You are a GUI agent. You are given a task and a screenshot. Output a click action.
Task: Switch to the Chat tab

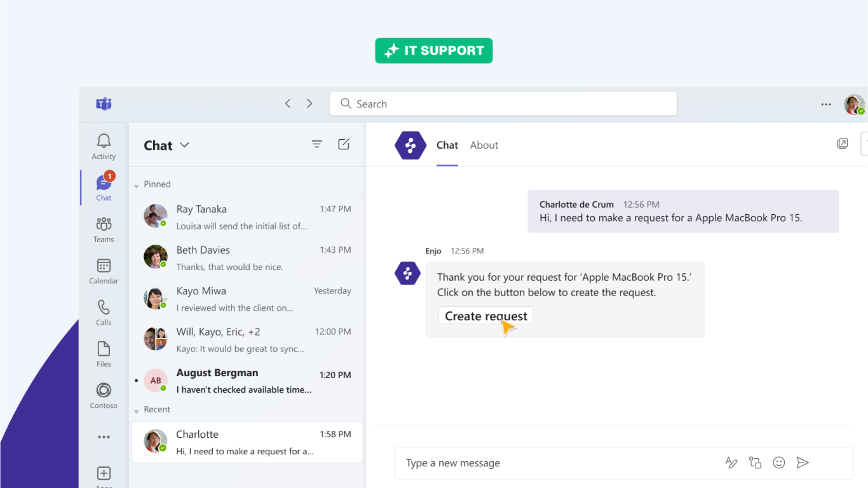click(447, 145)
